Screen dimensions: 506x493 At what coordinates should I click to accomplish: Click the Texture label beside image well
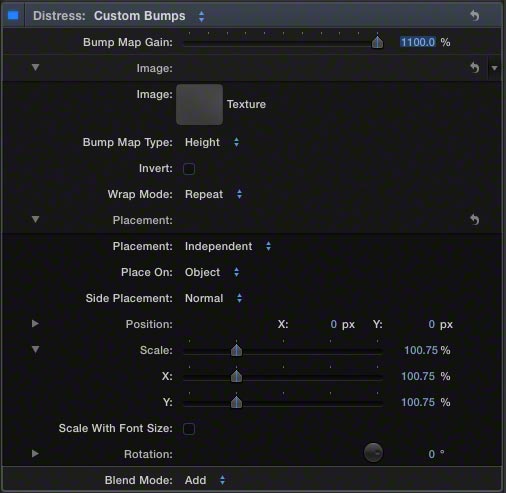(x=246, y=104)
